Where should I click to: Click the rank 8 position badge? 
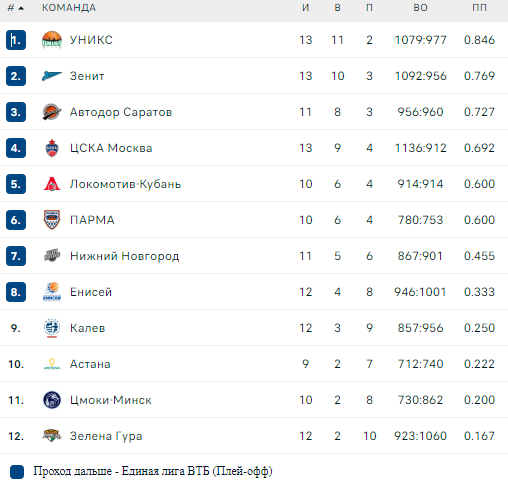(16, 292)
